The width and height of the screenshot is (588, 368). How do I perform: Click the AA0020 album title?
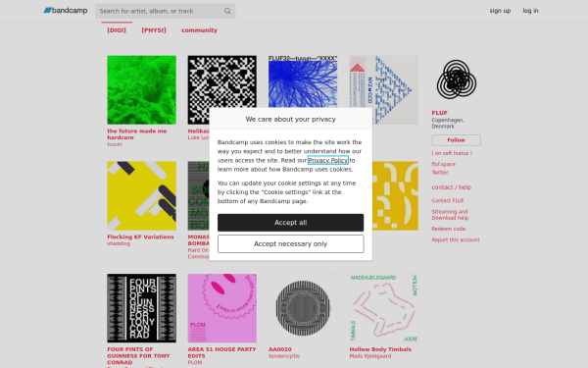[x=280, y=349]
